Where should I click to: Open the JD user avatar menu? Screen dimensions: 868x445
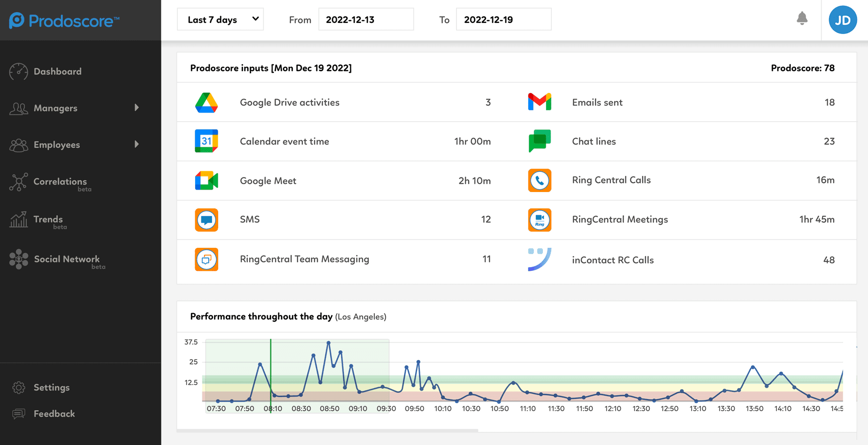[843, 20]
